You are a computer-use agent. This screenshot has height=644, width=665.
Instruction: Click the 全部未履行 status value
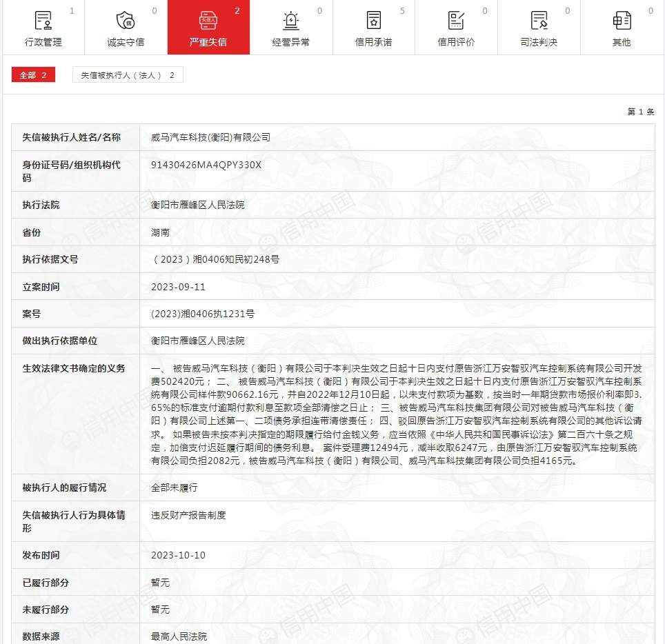[175, 487]
